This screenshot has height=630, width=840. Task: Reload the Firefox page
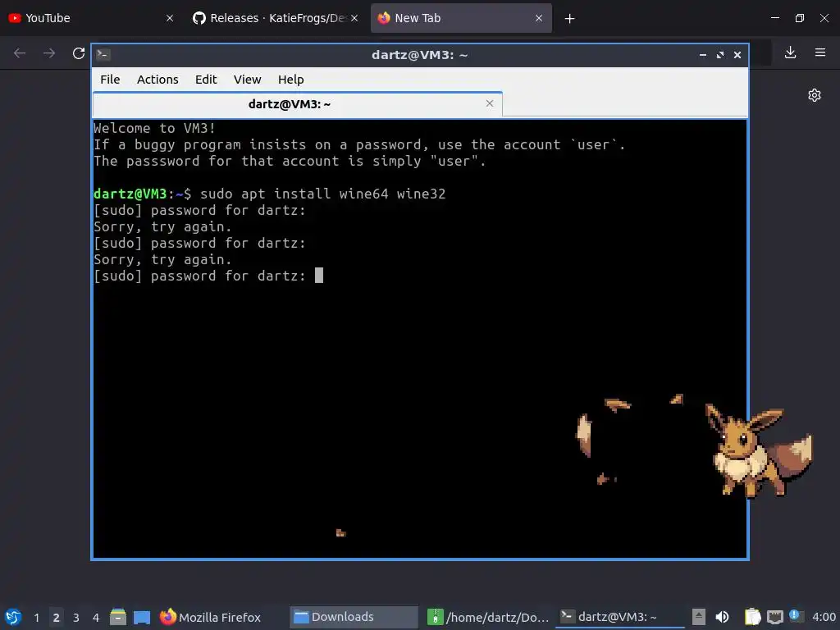[78, 53]
